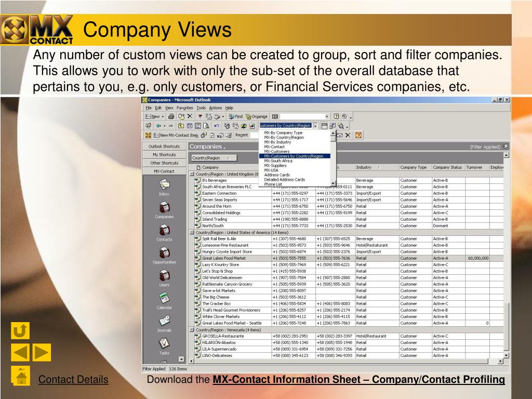Click the orange MX-Contact help icon
The image size is (532, 399).
click(x=358, y=135)
